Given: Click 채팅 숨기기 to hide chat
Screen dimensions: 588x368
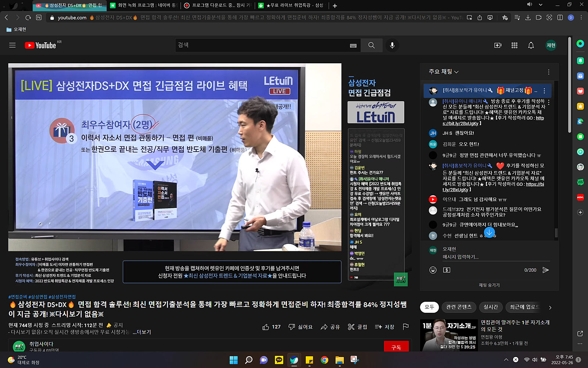Looking at the screenshot, I should (489, 285).
